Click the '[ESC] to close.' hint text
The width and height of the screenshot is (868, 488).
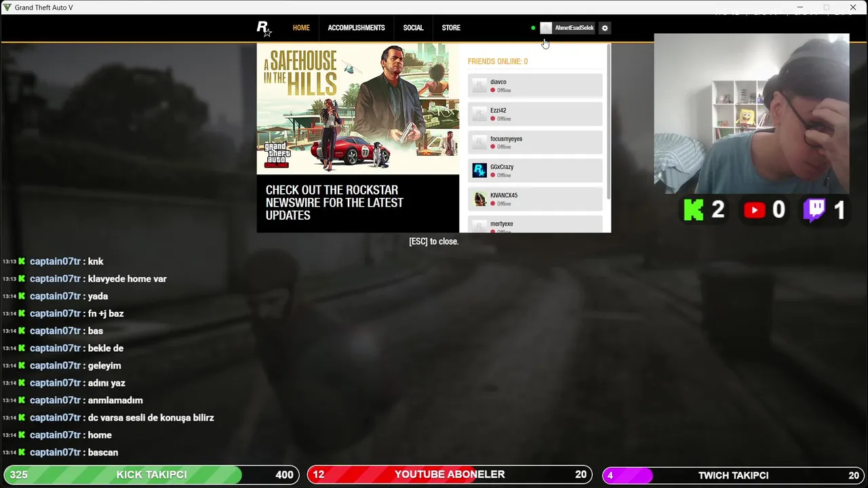coord(434,241)
